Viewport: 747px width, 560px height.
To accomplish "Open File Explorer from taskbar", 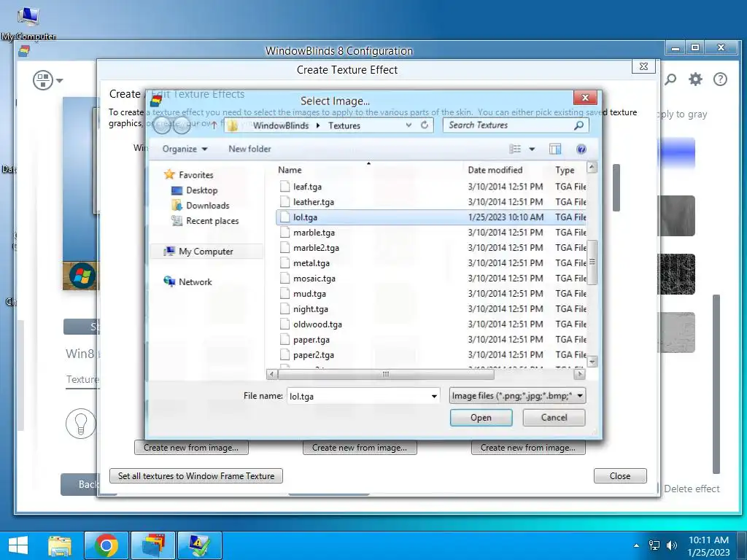I will [x=60, y=545].
